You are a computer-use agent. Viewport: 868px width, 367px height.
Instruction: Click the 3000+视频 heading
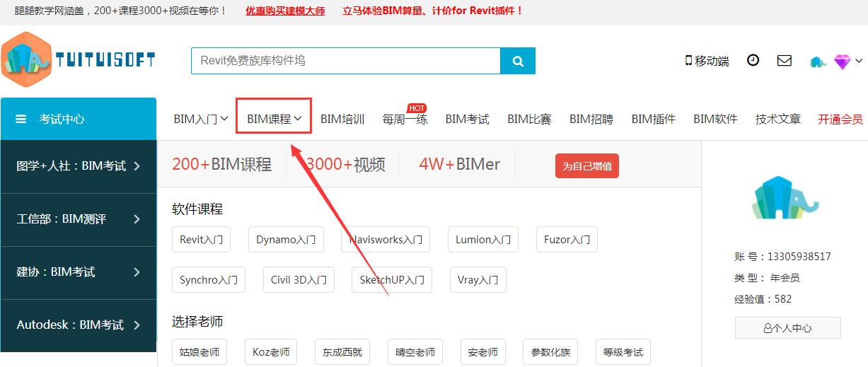(345, 164)
